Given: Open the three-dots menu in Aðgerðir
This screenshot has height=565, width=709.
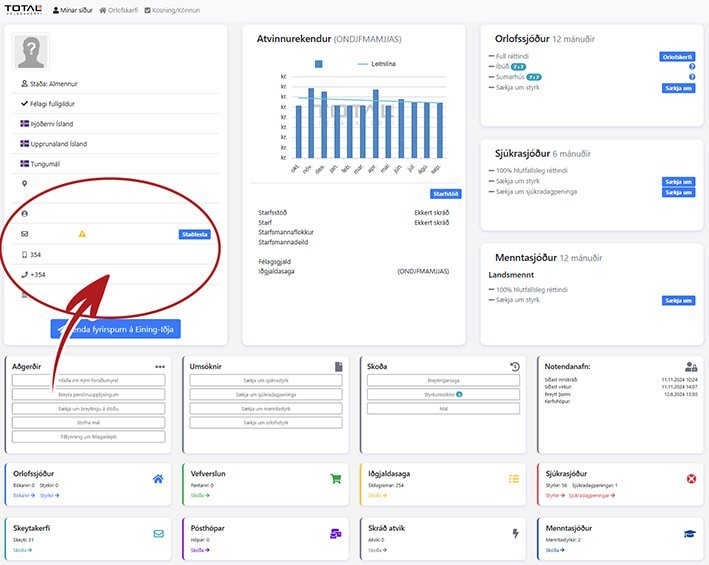Looking at the screenshot, I should (x=159, y=367).
